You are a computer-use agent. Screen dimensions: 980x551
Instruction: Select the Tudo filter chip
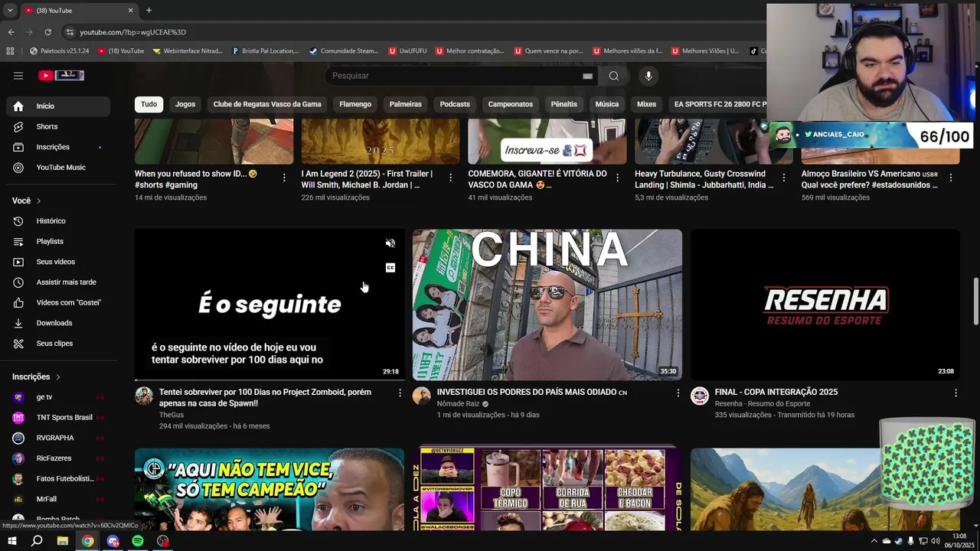tap(149, 104)
